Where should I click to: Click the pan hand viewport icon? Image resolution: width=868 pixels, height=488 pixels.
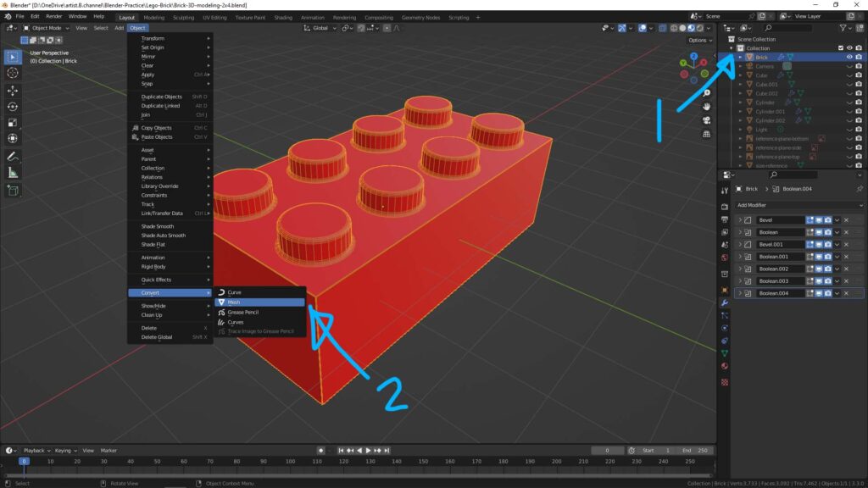[x=706, y=107]
